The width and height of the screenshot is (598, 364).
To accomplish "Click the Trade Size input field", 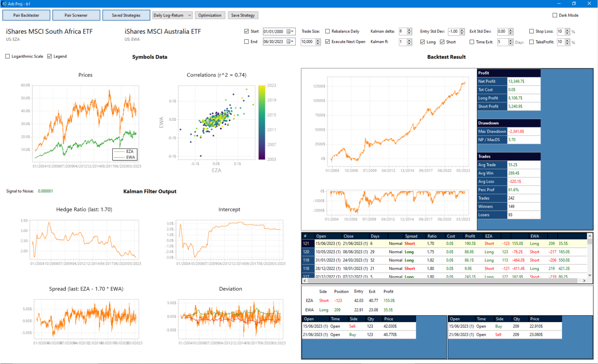I will coord(308,42).
